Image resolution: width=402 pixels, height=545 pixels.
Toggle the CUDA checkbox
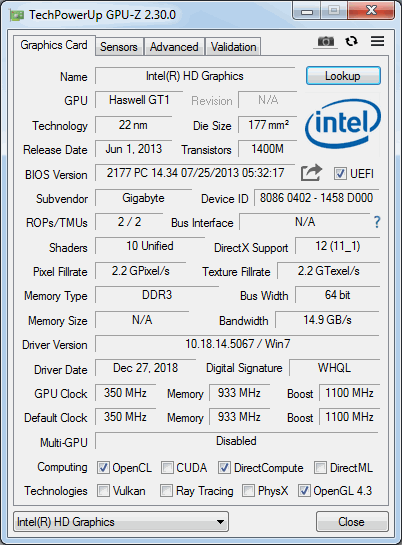[x=167, y=467]
